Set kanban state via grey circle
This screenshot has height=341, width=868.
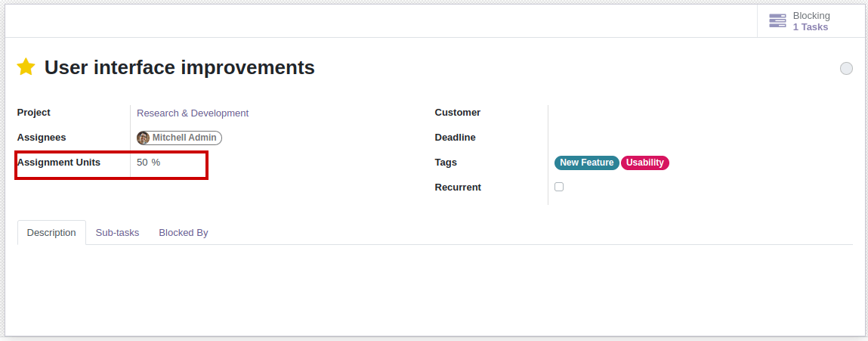pos(846,69)
